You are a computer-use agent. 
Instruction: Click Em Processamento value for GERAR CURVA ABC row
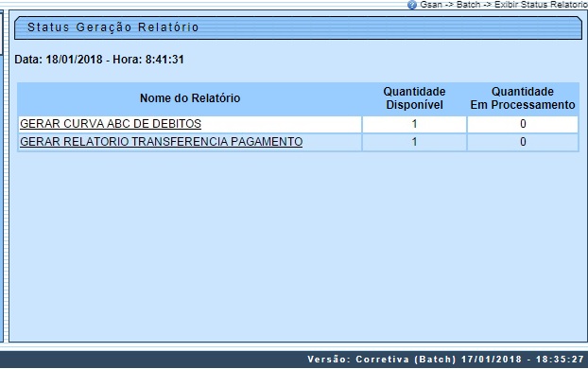pyautogui.click(x=523, y=124)
